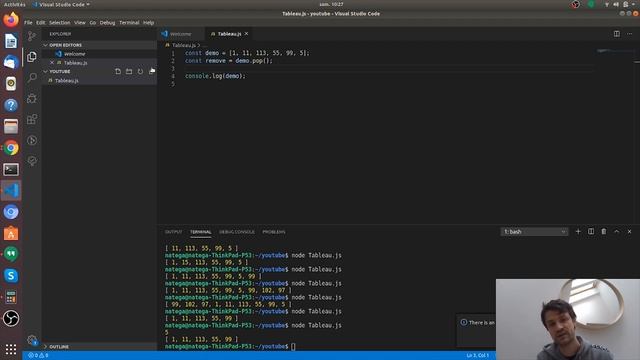Collapse all folders in Explorer
Image resolution: width=640 pixels, height=360 pixels.
click(152, 71)
